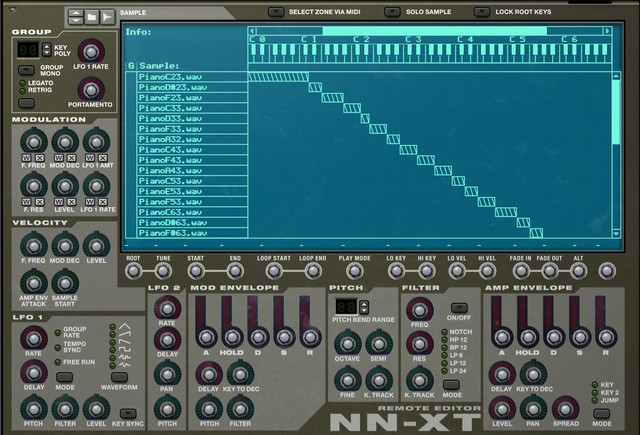Toggle Filter ON/OFF button

pyautogui.click(x=459, y=307)
